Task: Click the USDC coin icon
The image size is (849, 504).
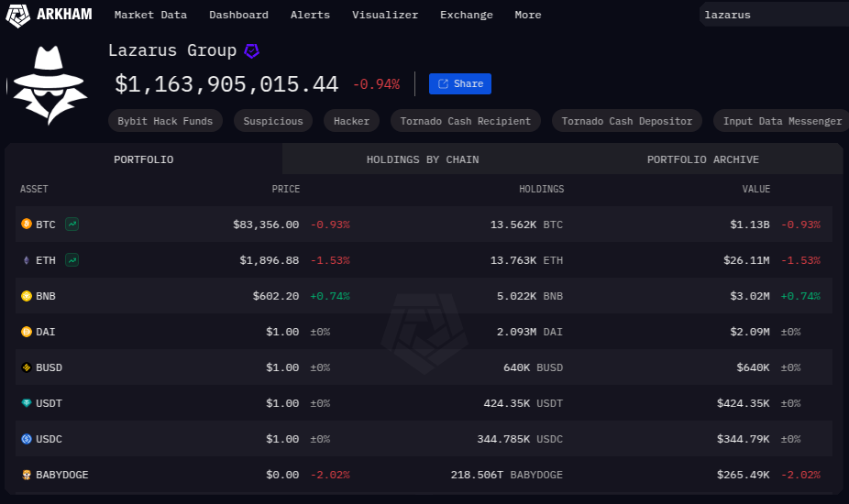Action: point(26,439)
